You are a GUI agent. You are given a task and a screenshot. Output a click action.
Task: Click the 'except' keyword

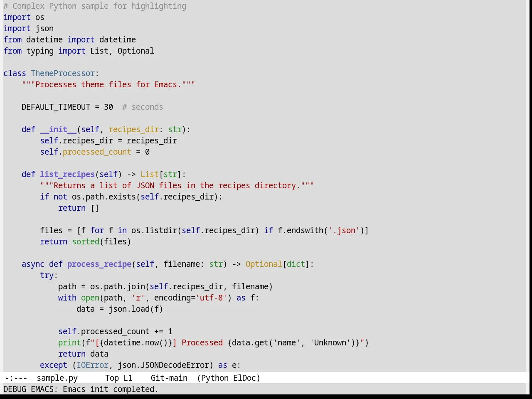(54, 365)
